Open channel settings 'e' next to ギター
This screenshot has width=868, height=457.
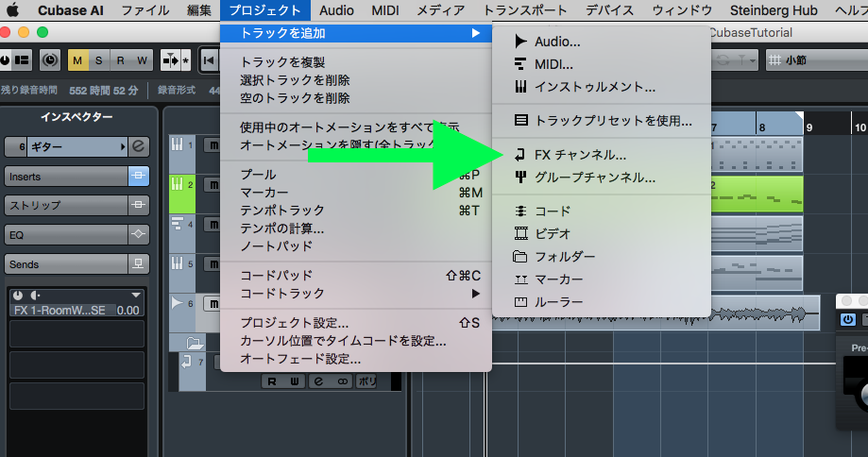tap(139, 146)
